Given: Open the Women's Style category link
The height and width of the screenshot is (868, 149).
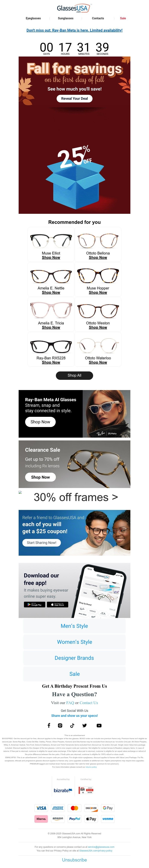Looking at the screenshot, I should click(x=75, y=642).
